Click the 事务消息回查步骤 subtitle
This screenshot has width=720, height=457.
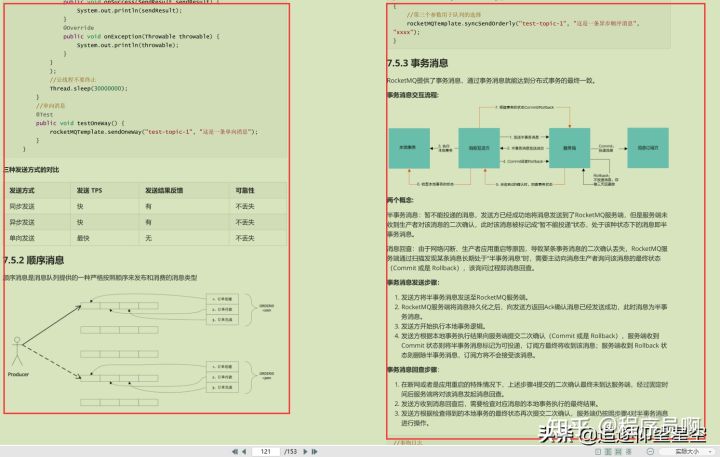[412, 370]
